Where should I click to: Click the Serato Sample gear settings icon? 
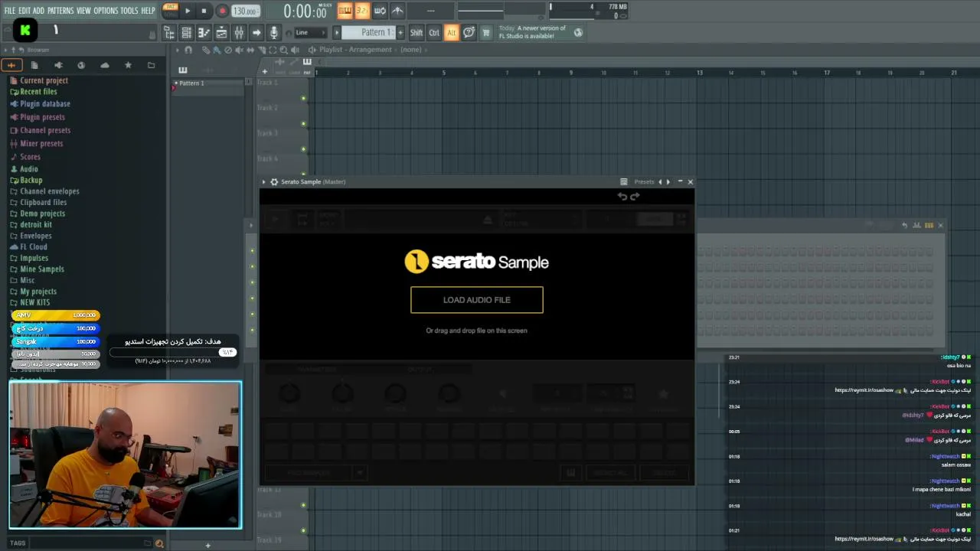[x=274, y=182]
